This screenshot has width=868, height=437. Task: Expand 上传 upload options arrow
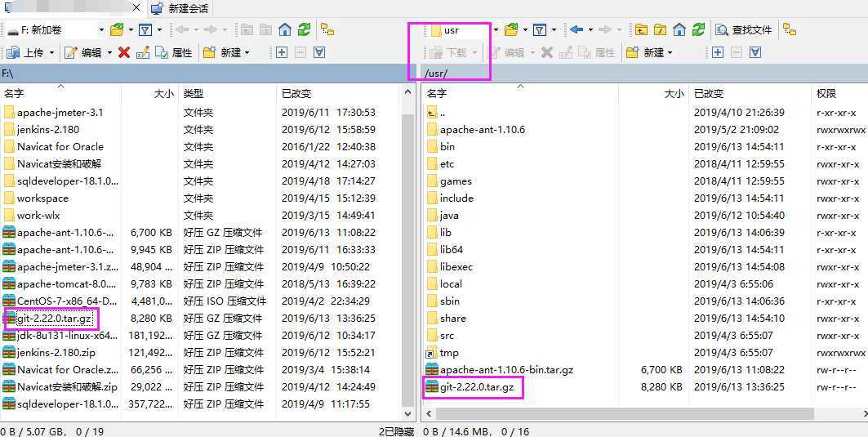[x=52, y=53]
